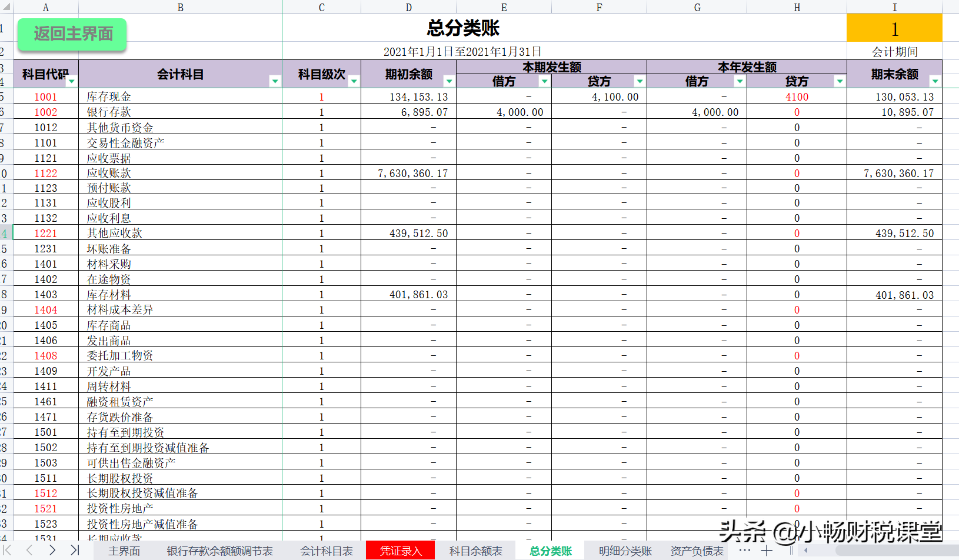
Task: Open the 主界面 sheet tab
Action: [123, 551]
